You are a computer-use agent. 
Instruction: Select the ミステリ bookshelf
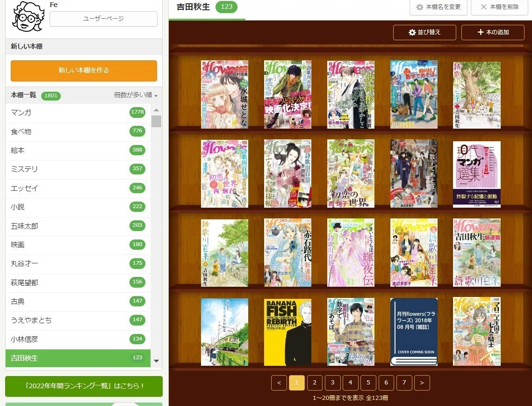click(x=78, y=169)
